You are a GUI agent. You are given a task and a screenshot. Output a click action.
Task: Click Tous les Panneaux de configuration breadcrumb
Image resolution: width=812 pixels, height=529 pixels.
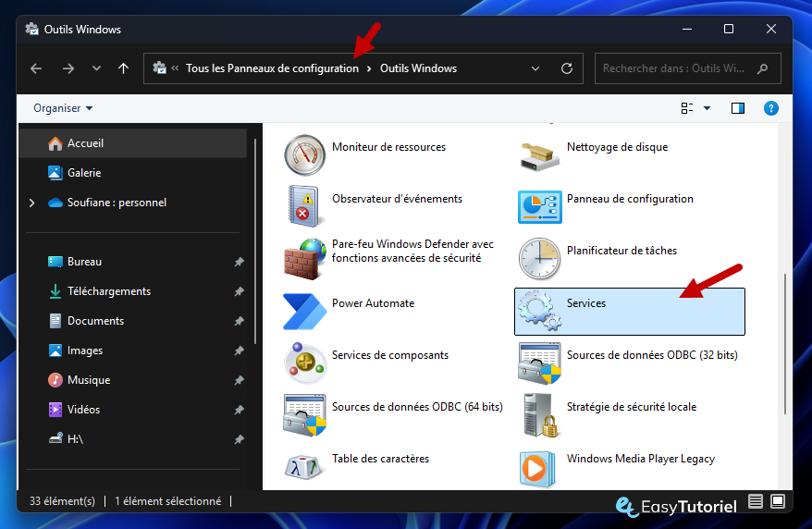pyautogui.click(x=273, y=68)
